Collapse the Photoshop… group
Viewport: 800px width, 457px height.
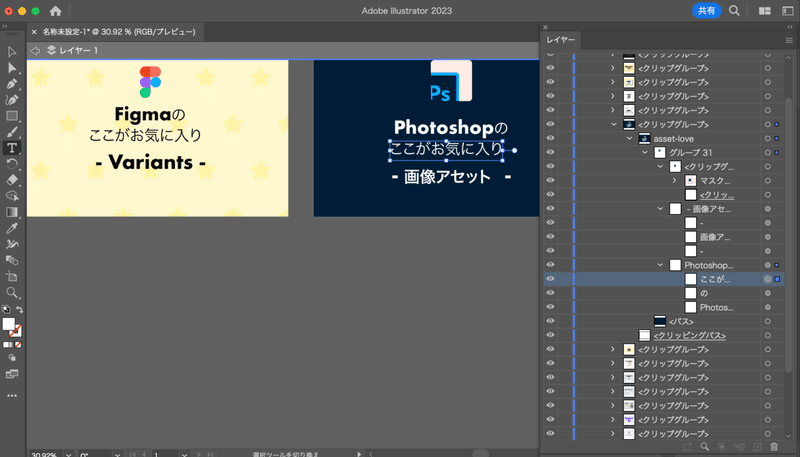(660, 265)
